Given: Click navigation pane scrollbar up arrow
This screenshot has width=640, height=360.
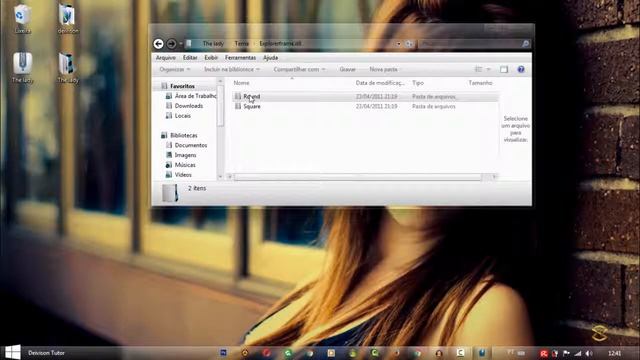Looking at the screenshot, I should tap(220, 81).
